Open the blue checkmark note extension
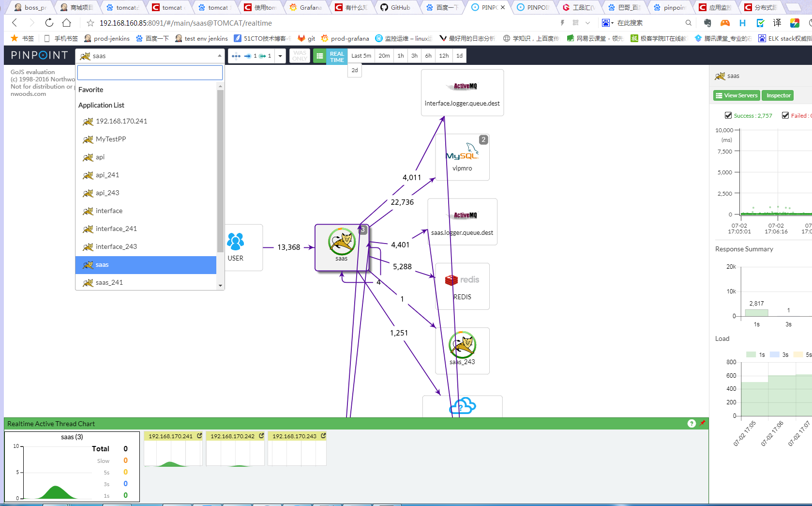 click(x=760, y=23)
